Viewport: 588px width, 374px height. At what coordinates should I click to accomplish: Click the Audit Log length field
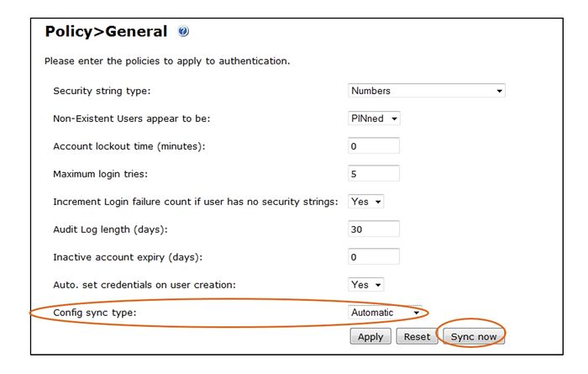point(374,229)
